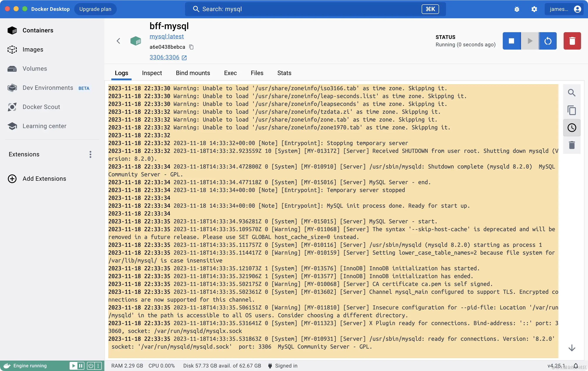Open the Bind mounts tab
588x371 pixels.
193,73
